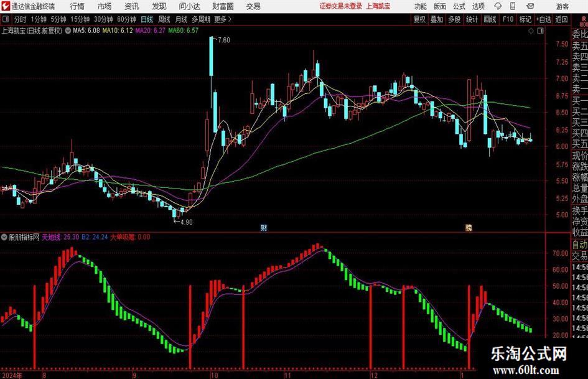The height and width of the screenshot is (379, 588).
Task: Click the 返回 back button
Action: [561, 19]
